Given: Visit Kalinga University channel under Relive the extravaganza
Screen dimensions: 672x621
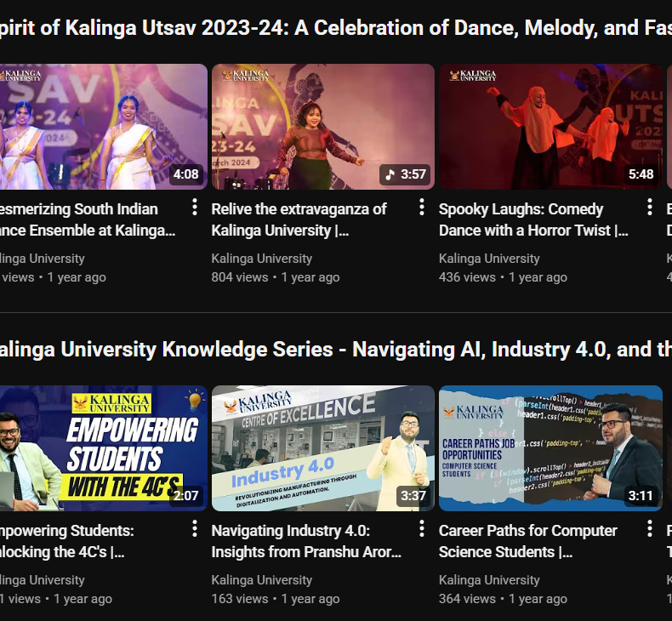Looking at the screenshot, I should coord(261,259).
